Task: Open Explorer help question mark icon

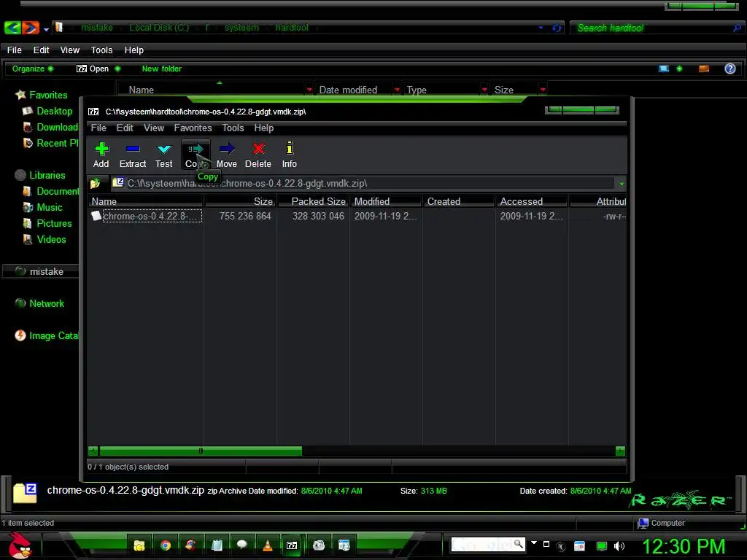Action: point(729,69)
